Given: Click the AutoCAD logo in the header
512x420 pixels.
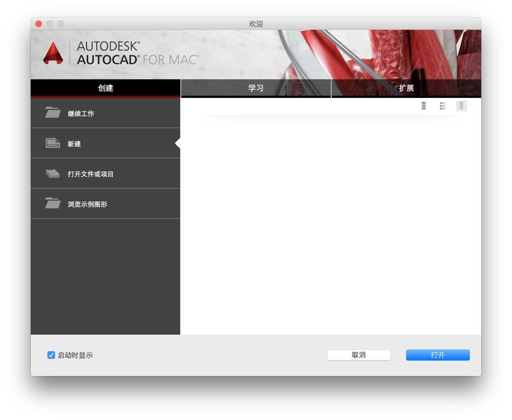Looking at the screenshot, I should tap(53, 53).
